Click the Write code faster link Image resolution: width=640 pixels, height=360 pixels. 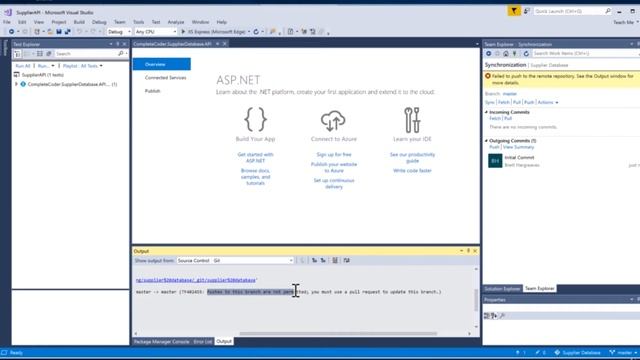click(x=412, y=171)
